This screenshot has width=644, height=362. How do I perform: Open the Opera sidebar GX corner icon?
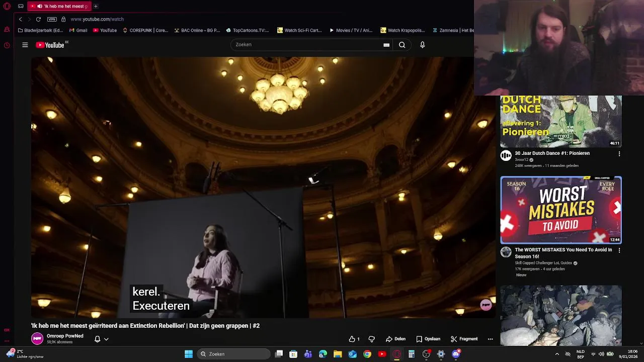coord(7,330)
